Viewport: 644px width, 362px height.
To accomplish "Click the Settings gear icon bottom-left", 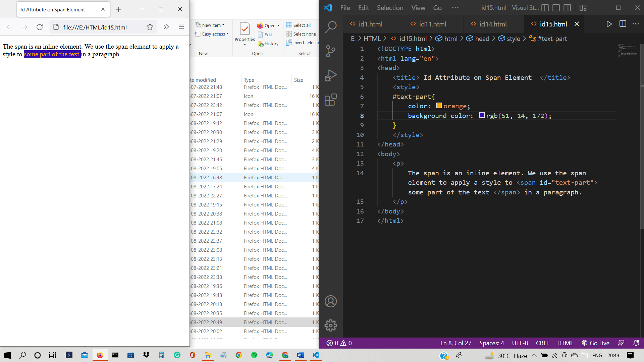I will pos(330,326).
